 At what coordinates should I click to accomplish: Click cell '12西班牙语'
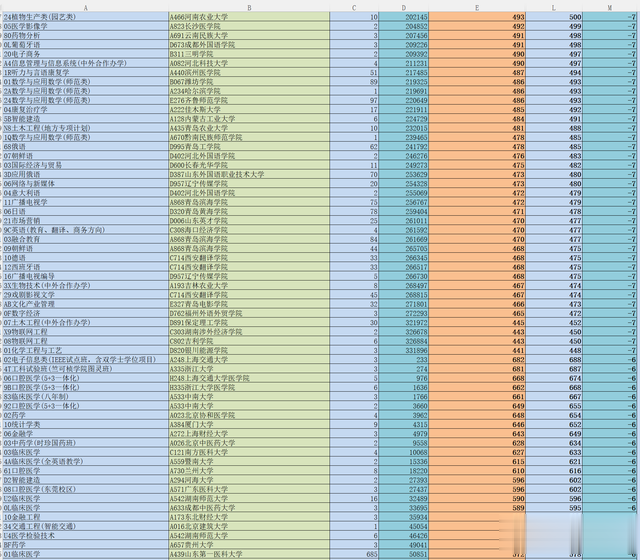(85, 267)
